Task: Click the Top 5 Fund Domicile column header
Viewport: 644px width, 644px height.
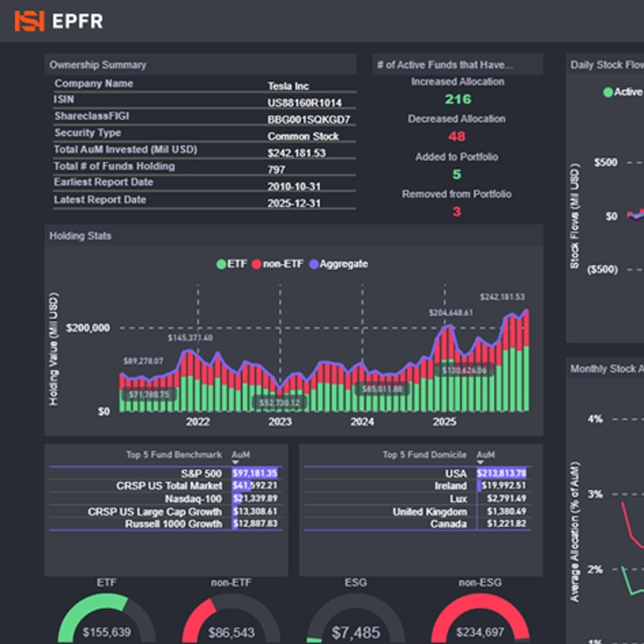Action: click(424, 454)
